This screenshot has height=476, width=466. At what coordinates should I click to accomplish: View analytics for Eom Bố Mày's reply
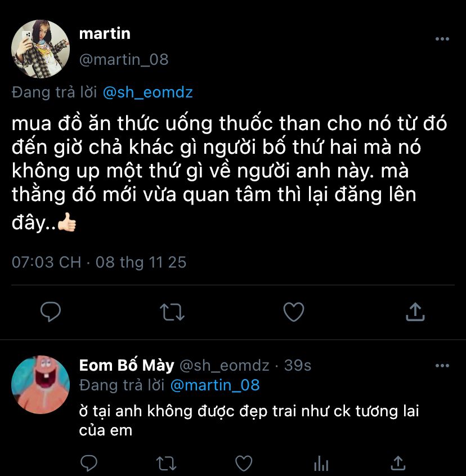click(321, 463)
